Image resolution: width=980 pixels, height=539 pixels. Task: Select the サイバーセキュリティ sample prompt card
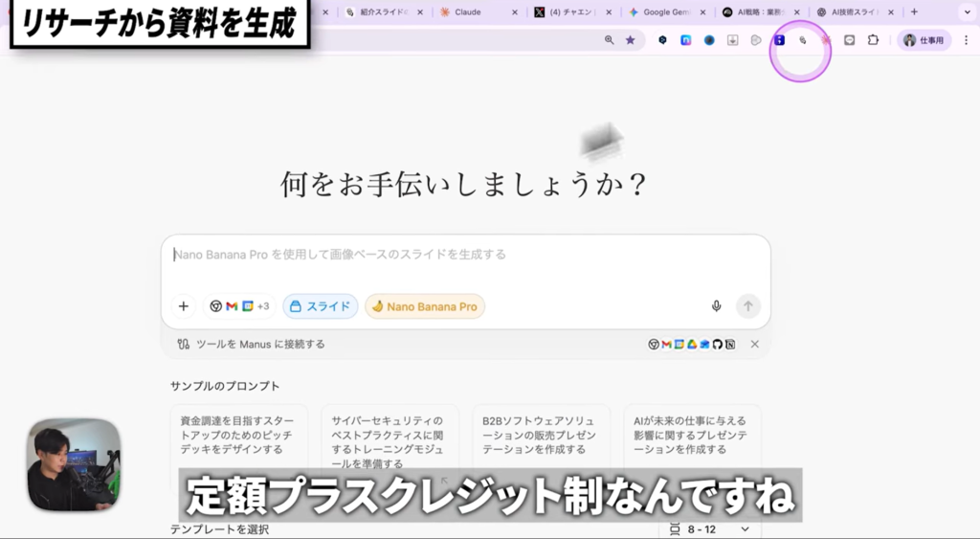[x=390, y=436]
